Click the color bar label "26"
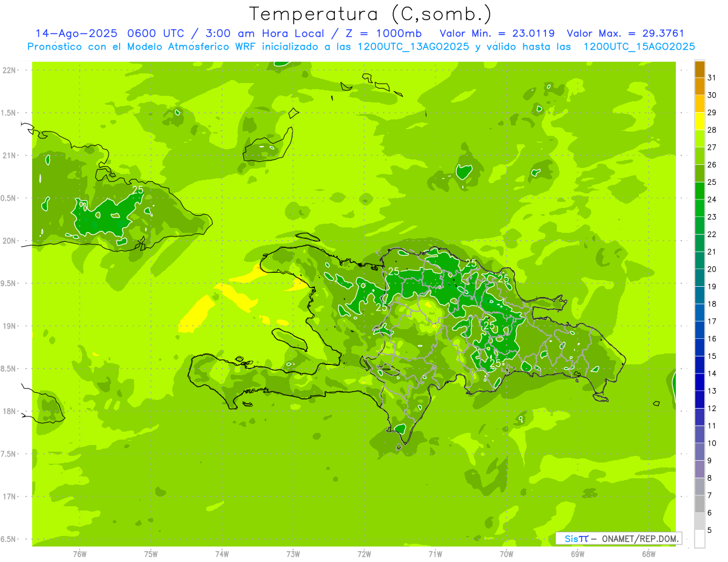Screen dimensions: 728x562 (x=712, y=164)
